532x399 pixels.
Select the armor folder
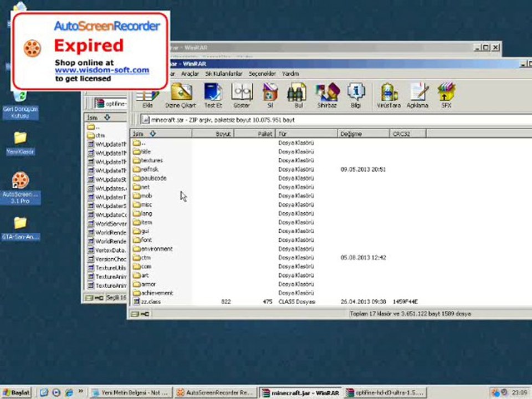[145, 284]
